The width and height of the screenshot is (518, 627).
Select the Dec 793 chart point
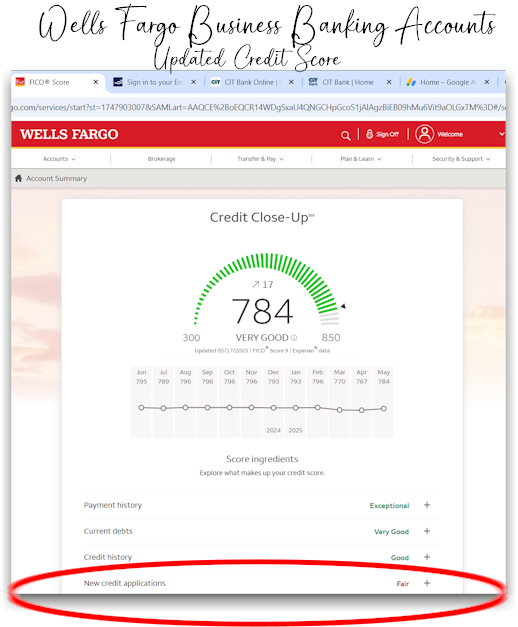tap(273, 408)
